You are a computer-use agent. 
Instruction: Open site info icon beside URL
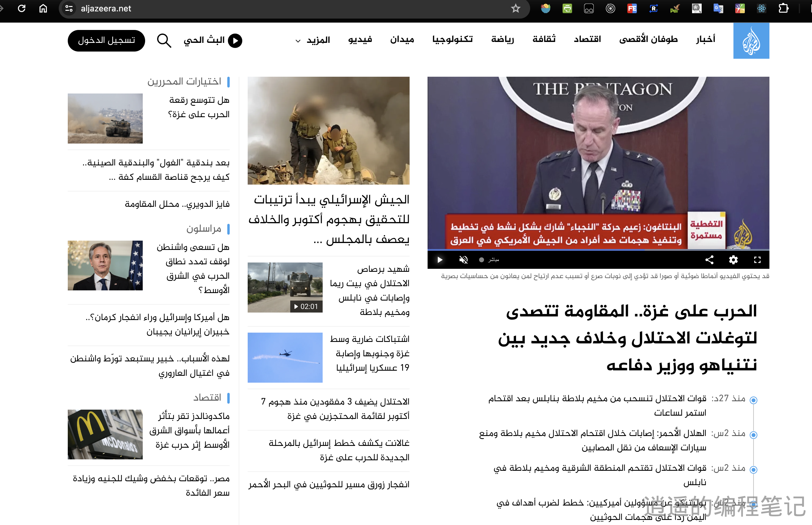point(69,8)
